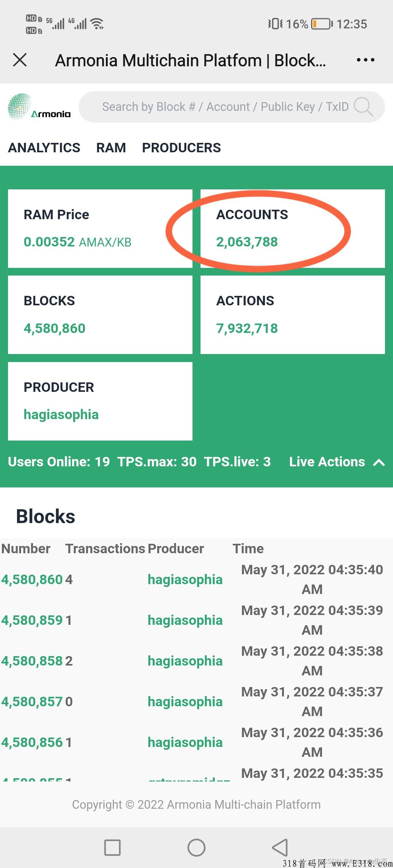This screenshot has height=868, width=393.
Task: Tap the ACTIONS count 7,932,718
Action: 247,328
